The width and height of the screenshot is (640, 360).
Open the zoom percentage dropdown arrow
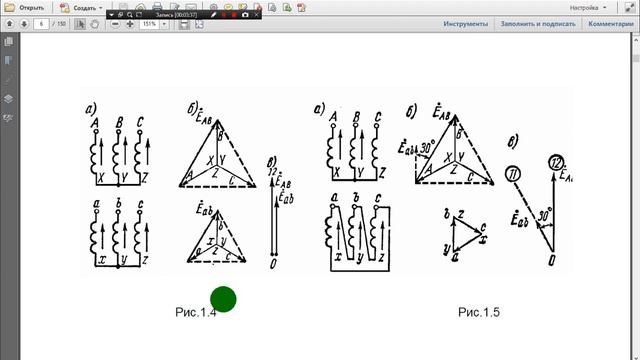point(164,24)
